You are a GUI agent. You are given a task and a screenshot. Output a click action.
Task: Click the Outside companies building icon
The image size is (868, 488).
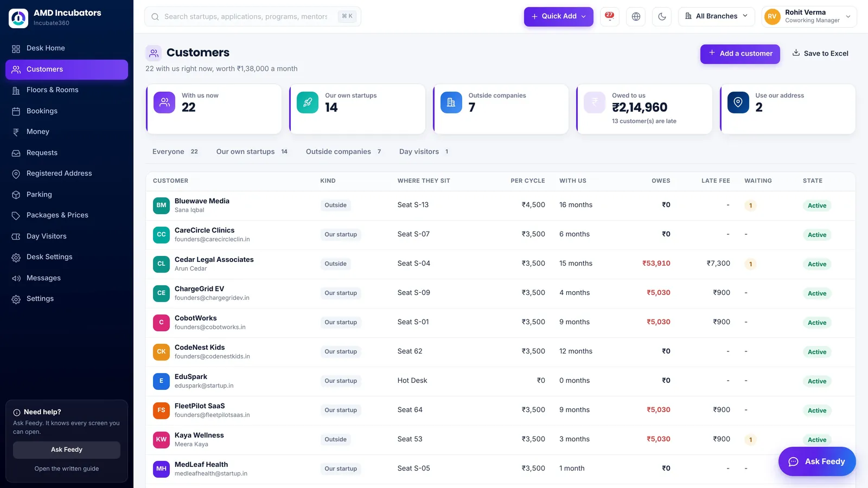pos(451,102)
